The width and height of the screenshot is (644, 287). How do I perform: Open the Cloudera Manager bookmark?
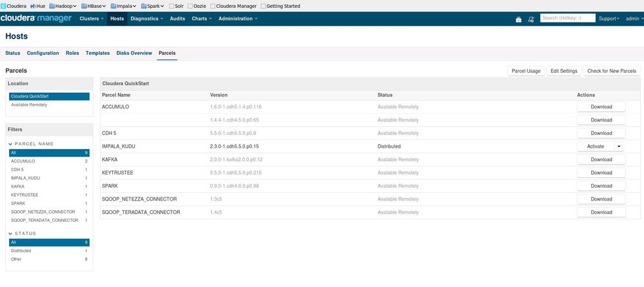tap(233, 6)
